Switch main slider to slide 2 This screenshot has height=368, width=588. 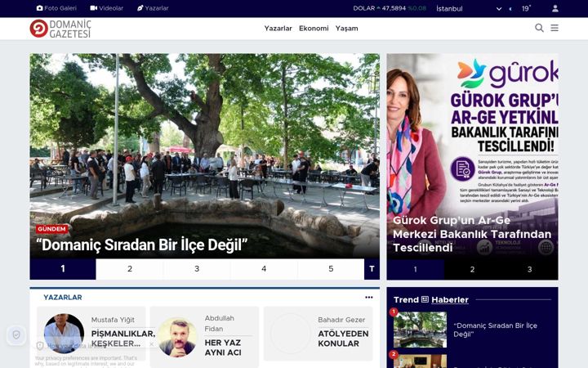click(x=130, y=269)
